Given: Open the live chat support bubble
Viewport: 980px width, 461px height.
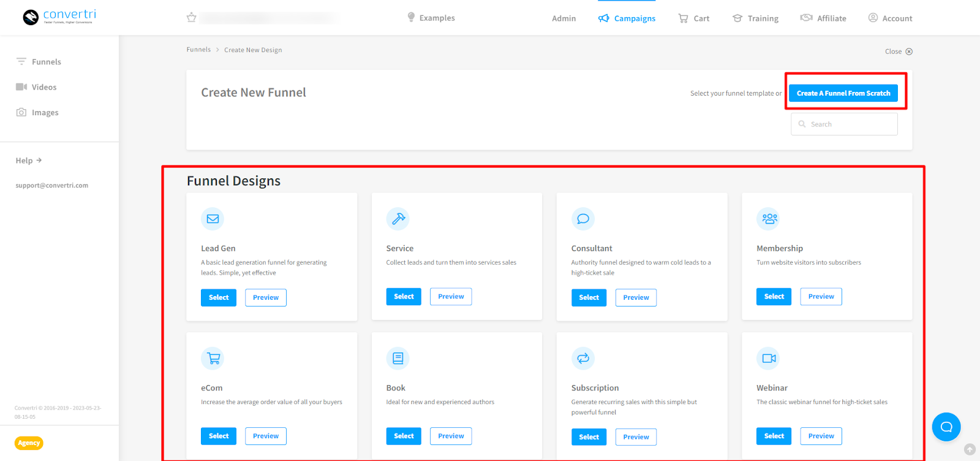Looking at the screenshot, I should point(946,427).
